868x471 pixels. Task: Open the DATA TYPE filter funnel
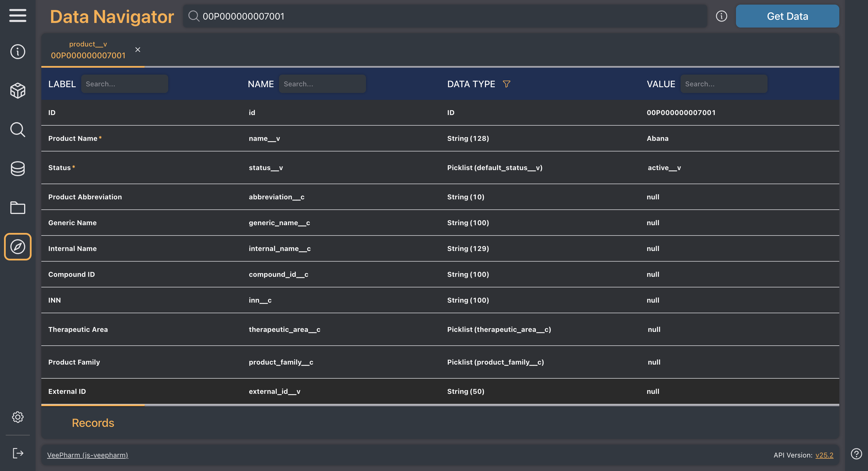(x=506, y=84)
